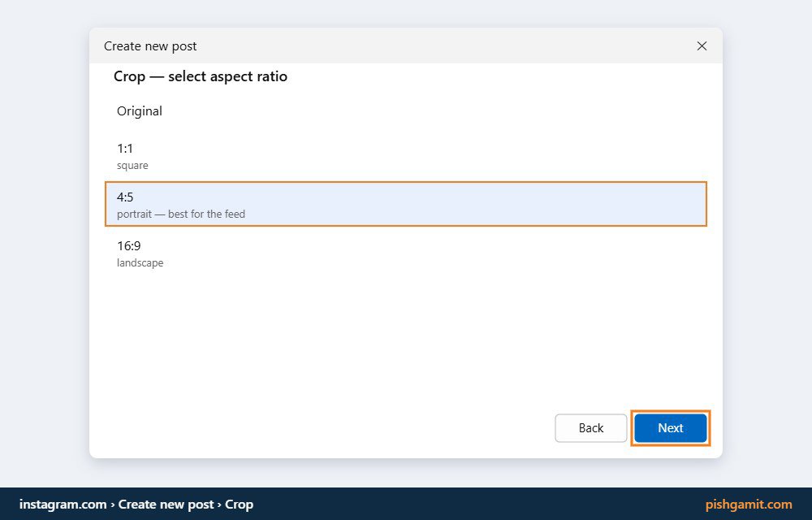Pick the 4:5 portrait aspect ratio

click(406, 204)
